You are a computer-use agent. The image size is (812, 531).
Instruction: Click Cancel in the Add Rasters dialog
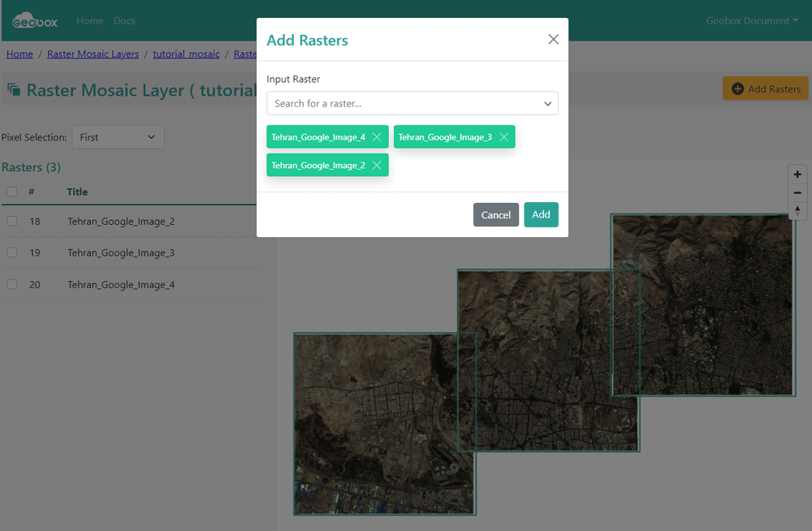point(495,215)
